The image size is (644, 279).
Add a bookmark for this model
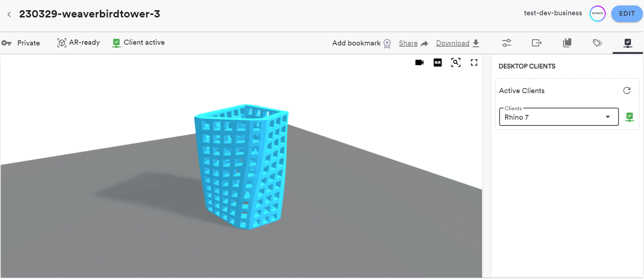tap(361, 43)
